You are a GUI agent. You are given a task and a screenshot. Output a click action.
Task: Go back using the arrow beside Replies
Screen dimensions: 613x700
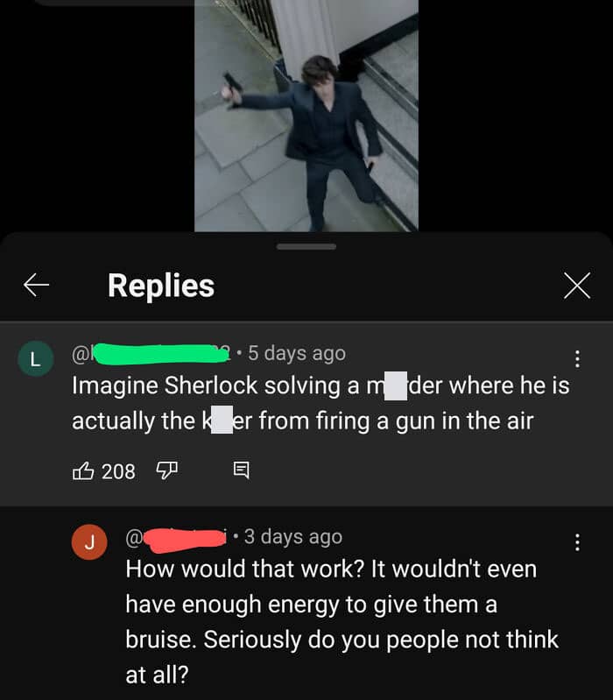coord(36,286)
